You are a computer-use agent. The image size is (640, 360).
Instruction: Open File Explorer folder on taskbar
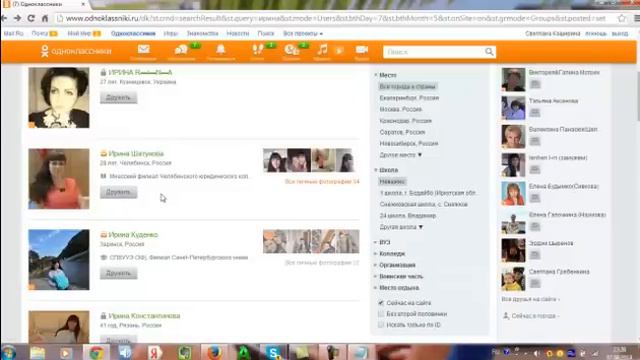pyautogui.click(x=38, y=352)
